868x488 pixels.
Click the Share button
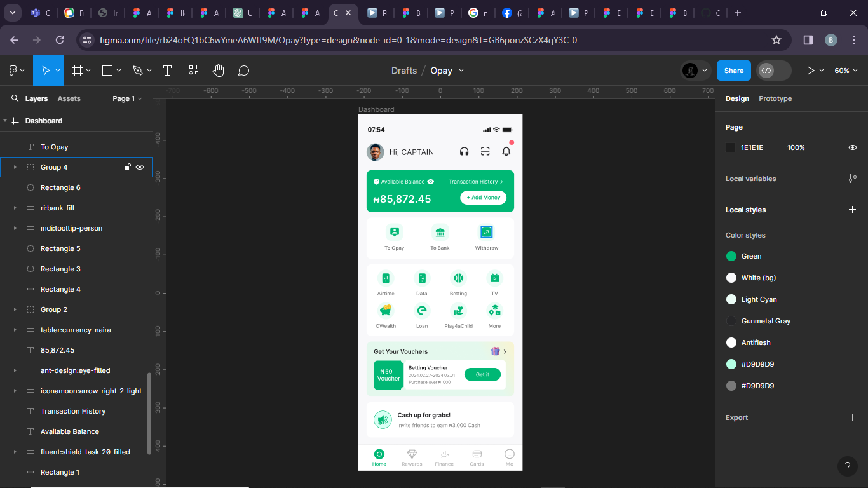coord(734,71)
